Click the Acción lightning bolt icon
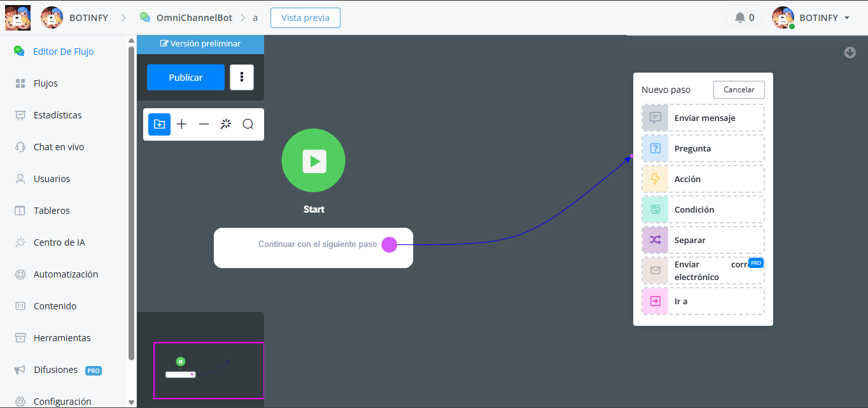 [655, 179]
